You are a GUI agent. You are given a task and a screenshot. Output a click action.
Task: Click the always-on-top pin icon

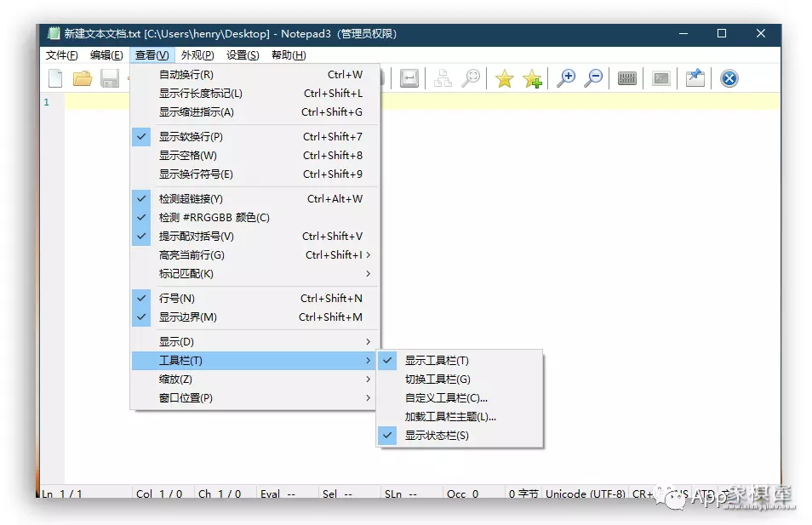coord(695,78)
